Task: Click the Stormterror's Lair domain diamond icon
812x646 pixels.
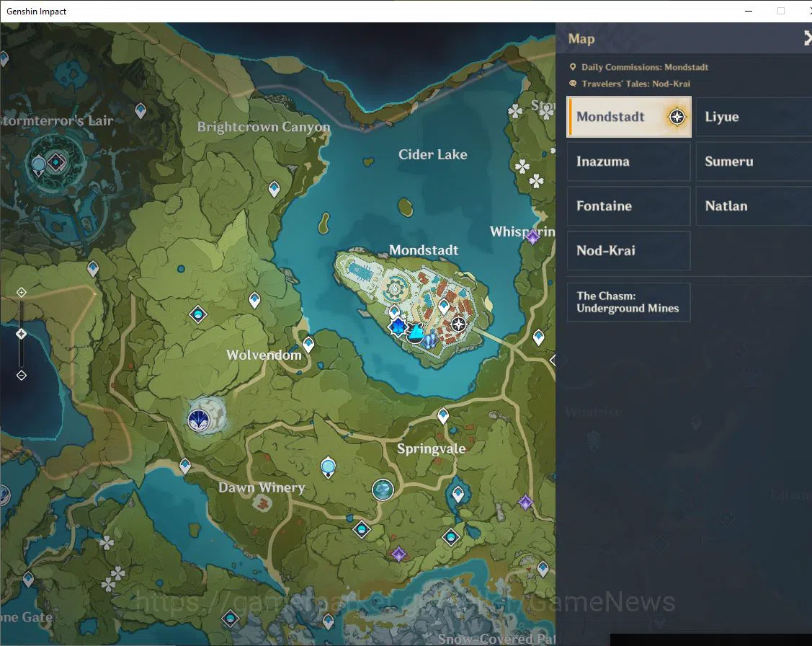Action: click(56, 163)
